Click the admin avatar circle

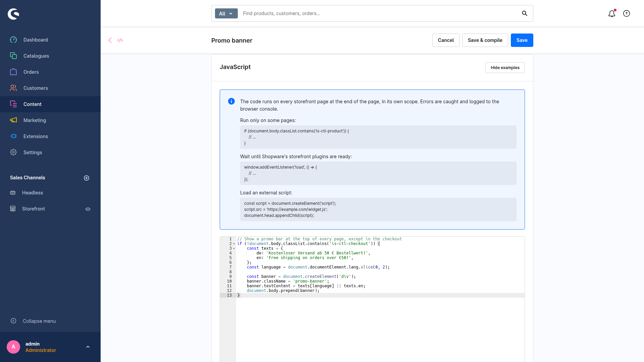point(13,347)
